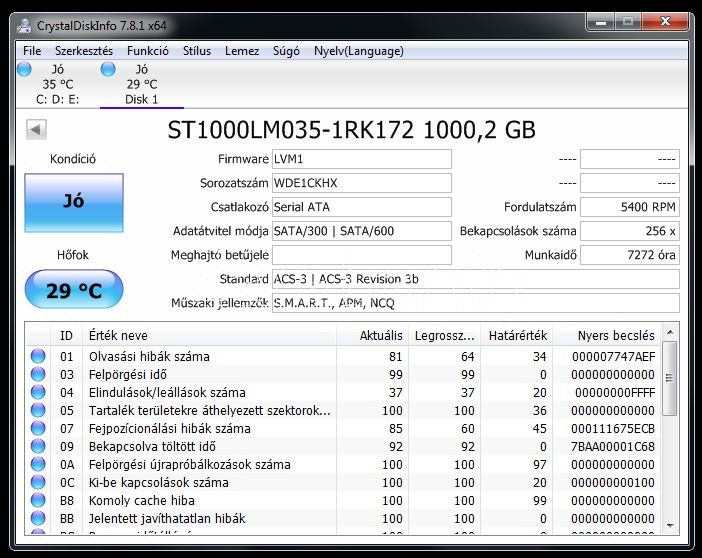Screen dimensions: 702x558
Task: Open the File menu
Action: (32, 51)
